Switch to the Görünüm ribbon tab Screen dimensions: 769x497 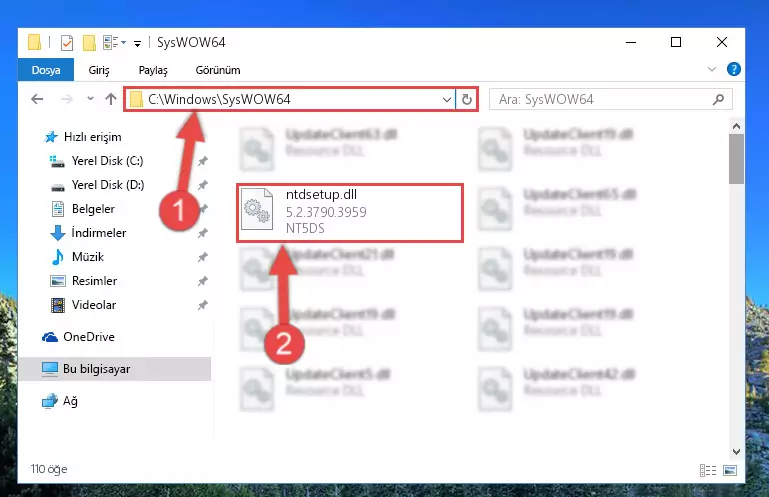coord(218,70)
